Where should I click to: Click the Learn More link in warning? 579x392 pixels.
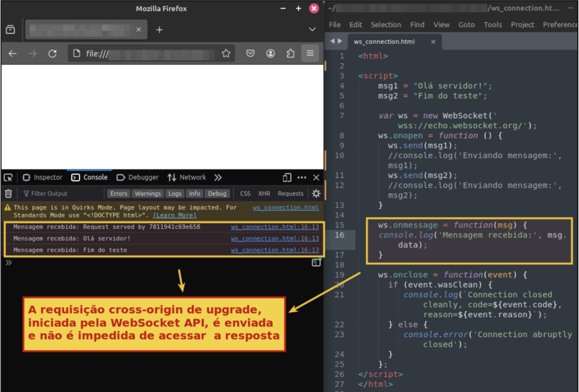175,215
